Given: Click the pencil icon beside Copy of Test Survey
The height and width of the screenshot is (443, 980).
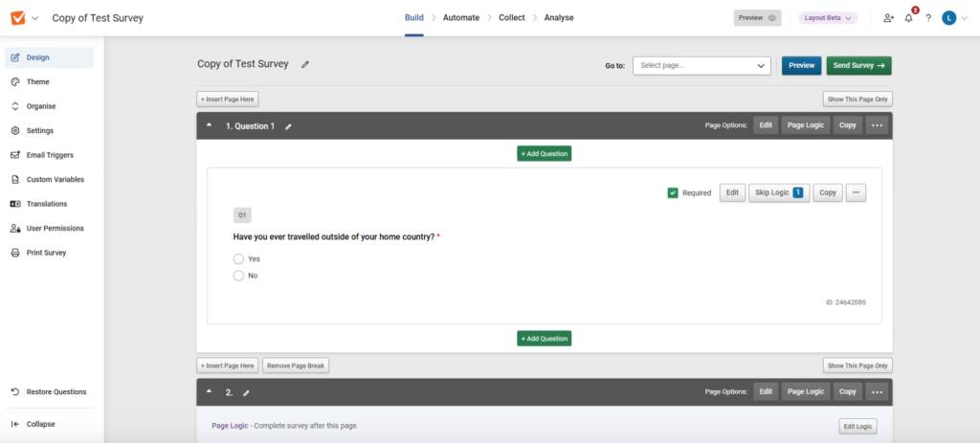Looking at the screenshot, I should click(x=305, y=64).
